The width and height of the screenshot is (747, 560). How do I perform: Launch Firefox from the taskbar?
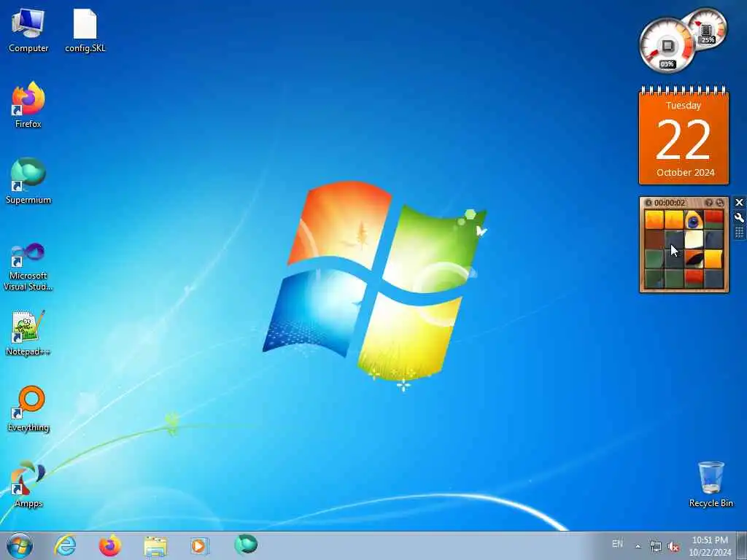[x=109, y=545]
